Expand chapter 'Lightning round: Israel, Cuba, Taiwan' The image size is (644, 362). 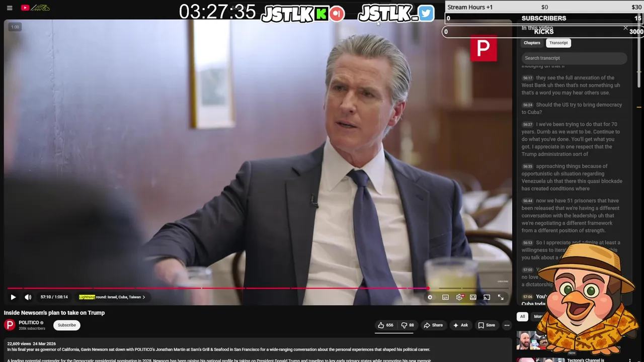coord(112,297)
